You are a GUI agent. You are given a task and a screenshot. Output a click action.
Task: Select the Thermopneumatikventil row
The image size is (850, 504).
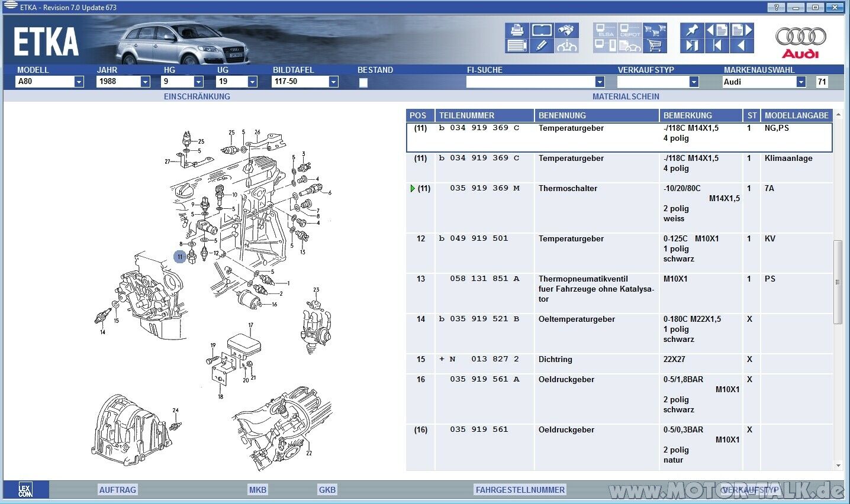pos(619,293)
